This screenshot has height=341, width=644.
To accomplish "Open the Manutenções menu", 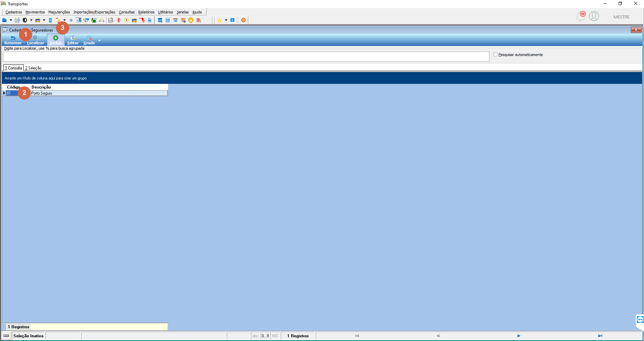I will [x=59, y=12].
